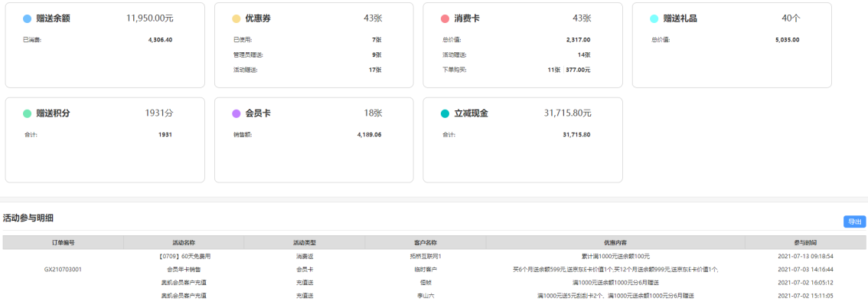Screen dimensions: 868x302
Task: Click the 已使用 value 7张
Action: (x=377, y=40)
